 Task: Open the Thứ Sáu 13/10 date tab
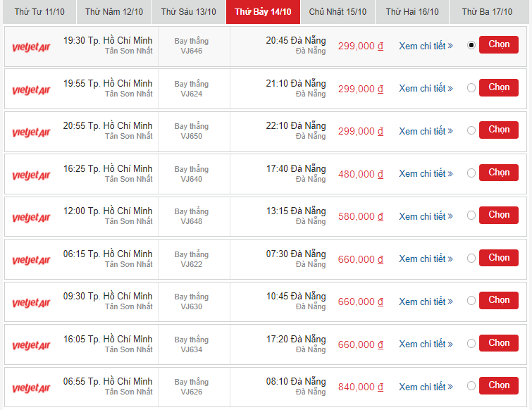pos(188,12)
